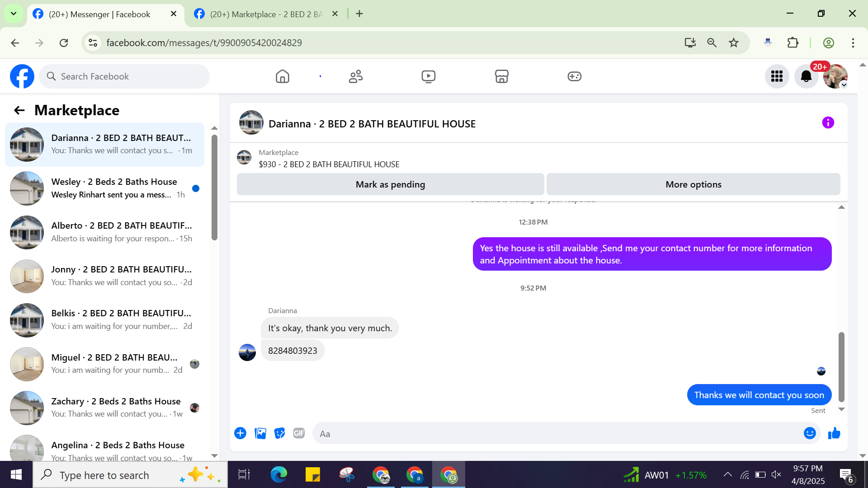Open the Marketplace storefront icon

(x=501, y=76)
